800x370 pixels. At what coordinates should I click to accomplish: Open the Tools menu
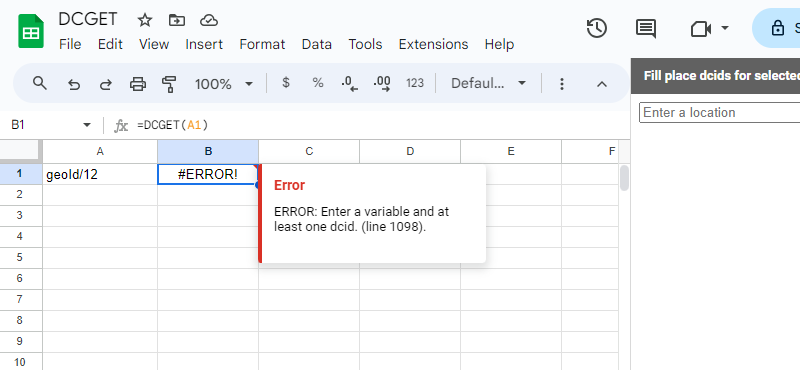(x=365, y=44)
